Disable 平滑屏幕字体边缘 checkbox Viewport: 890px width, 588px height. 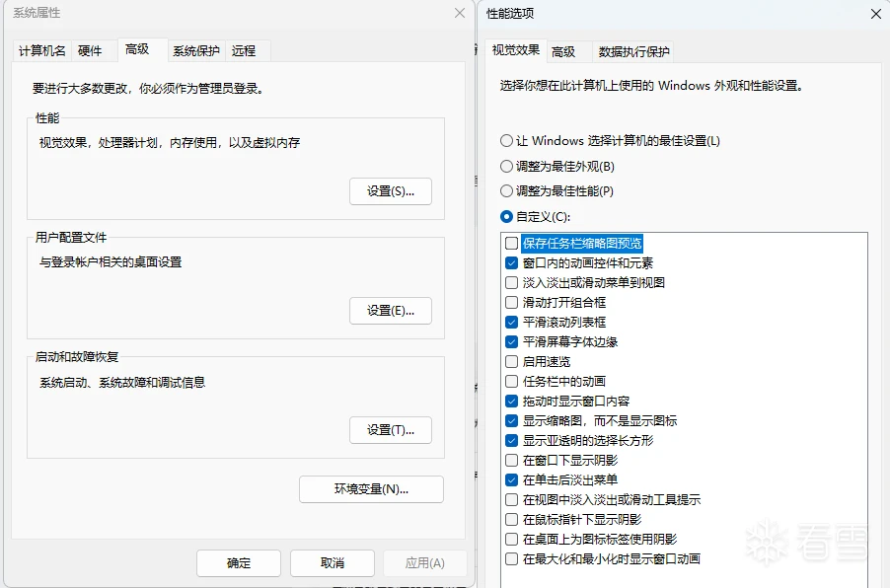click(511, 342)
